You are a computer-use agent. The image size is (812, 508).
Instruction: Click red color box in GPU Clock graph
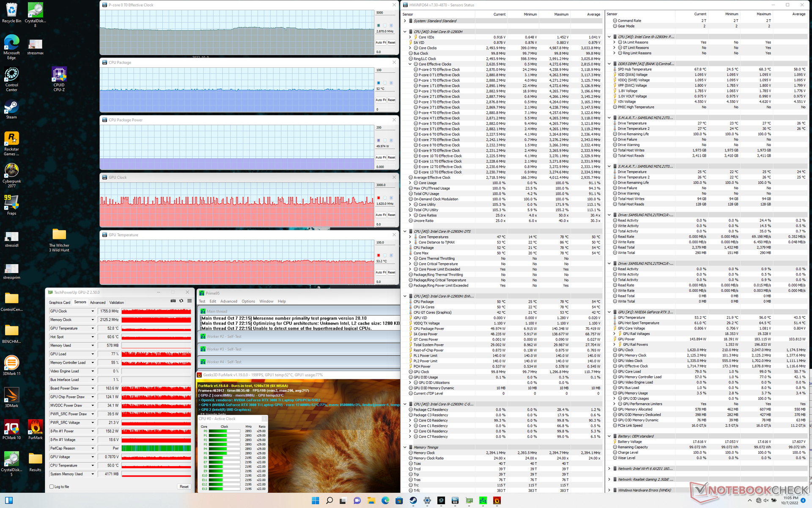(x=379, y=198)
